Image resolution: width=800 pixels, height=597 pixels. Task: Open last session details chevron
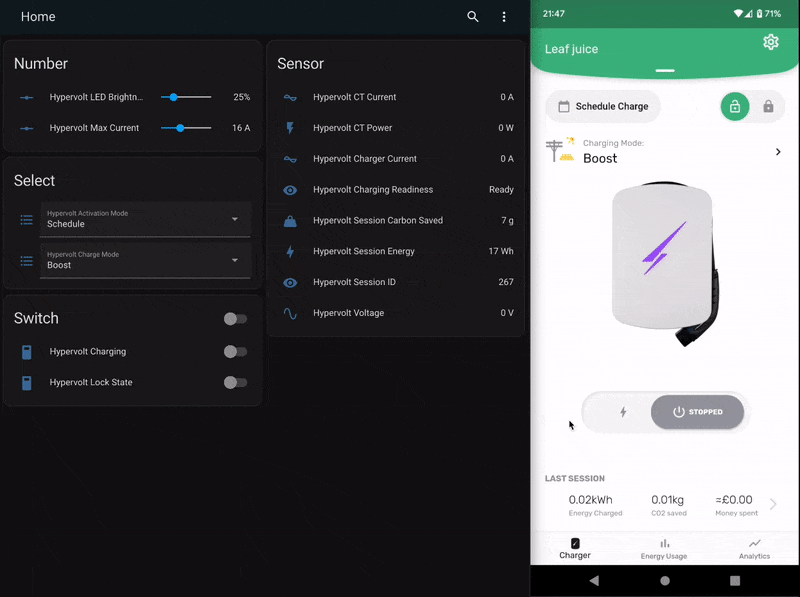click(773, 504)
